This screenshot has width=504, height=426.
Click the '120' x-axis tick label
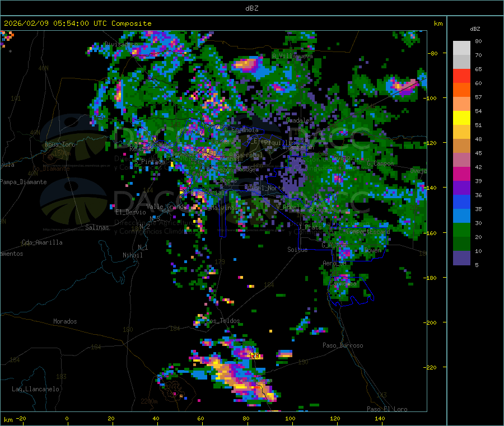[x=335, y=418]
